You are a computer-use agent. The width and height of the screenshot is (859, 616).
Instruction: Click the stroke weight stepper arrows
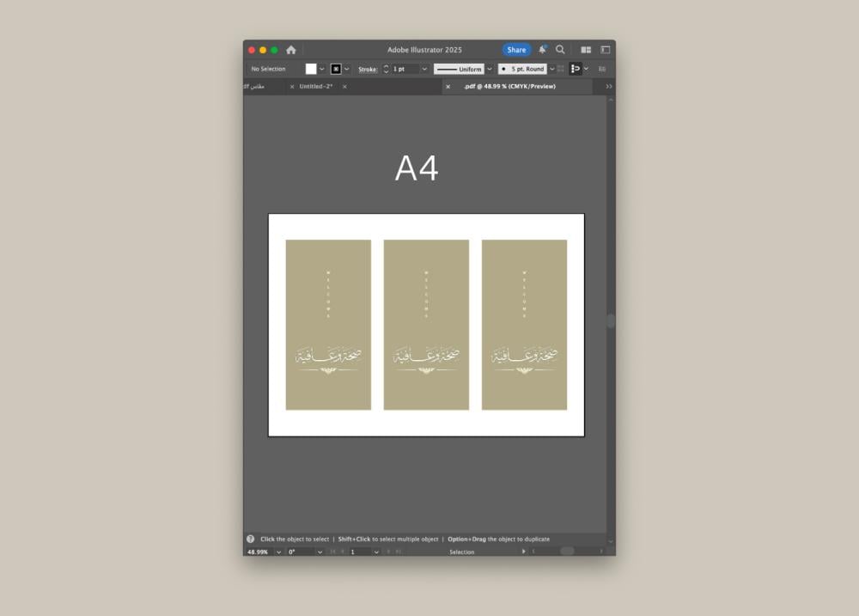(386, 69)
